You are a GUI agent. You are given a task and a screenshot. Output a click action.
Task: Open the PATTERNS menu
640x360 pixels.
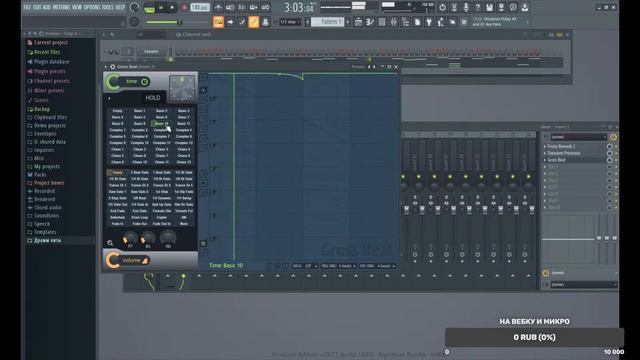coord(61,7)
